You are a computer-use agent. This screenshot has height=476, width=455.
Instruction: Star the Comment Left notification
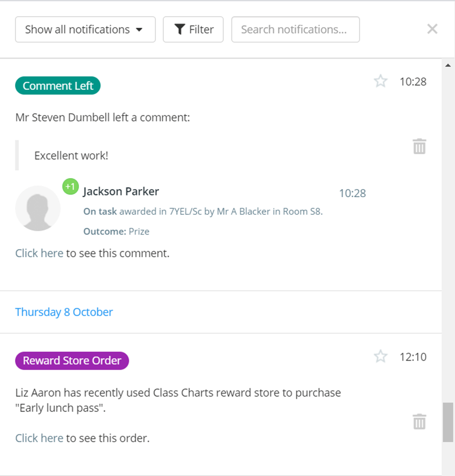[x=380, y=81]
